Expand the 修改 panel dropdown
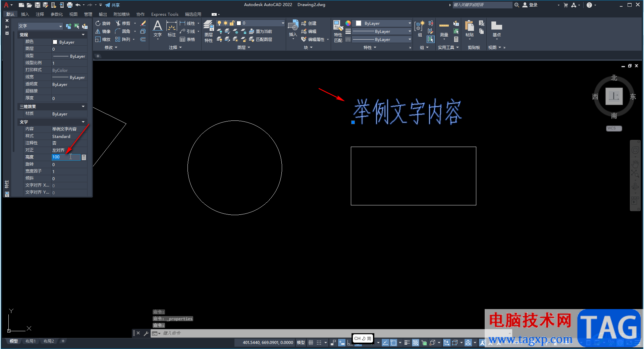Image resolution: width=644 pixels, height=349 pixels. (111, 47)
